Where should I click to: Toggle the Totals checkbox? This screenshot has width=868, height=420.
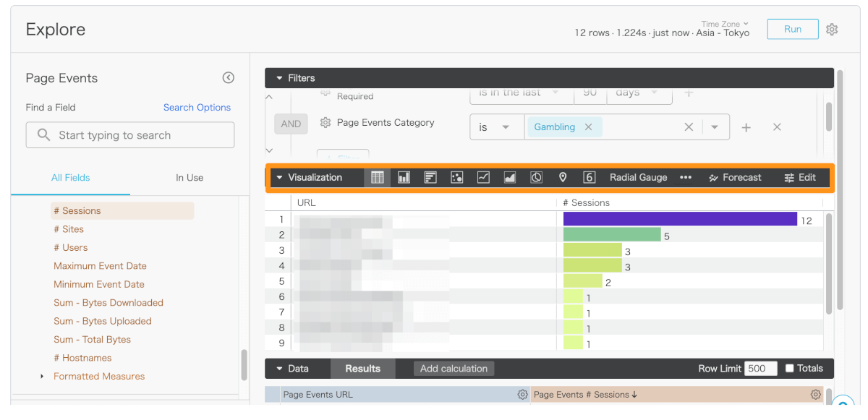tap(790, 369)
